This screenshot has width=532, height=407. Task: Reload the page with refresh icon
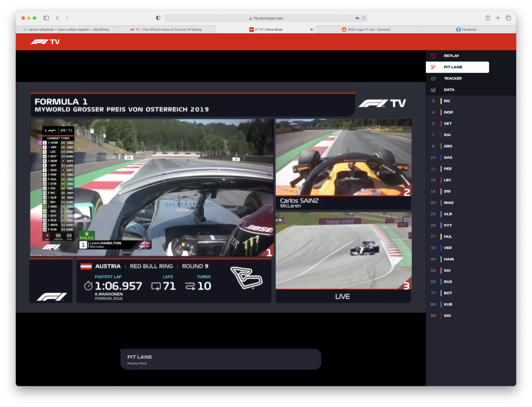coord(364,18)
